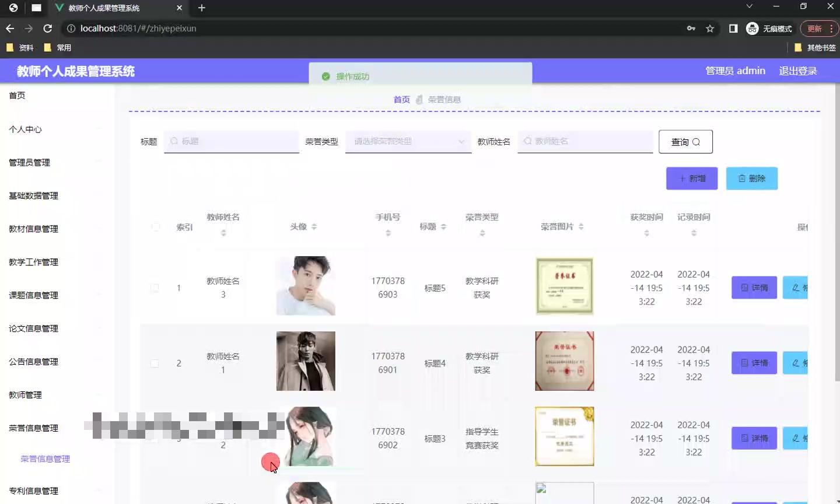Image resolution: width=840 pixels, height=504 pixels.
Task: Click the 更新 browser update button
Action: 819,29
